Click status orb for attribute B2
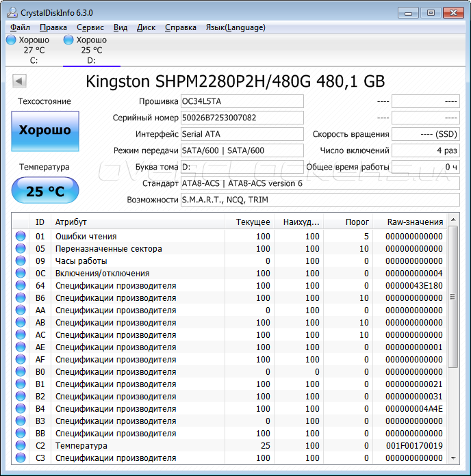471x476 pixels. tap(21, 396)
